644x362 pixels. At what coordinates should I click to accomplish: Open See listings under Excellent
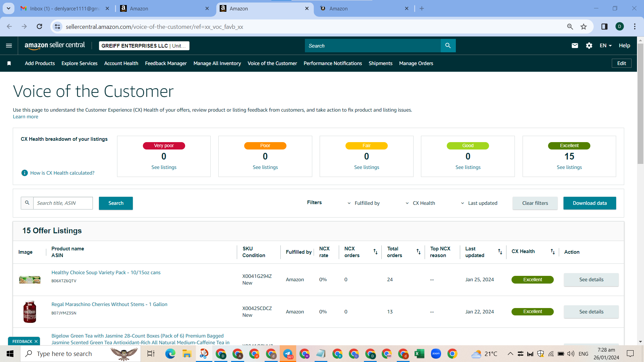pyautogui.click(x=569, y=167)
